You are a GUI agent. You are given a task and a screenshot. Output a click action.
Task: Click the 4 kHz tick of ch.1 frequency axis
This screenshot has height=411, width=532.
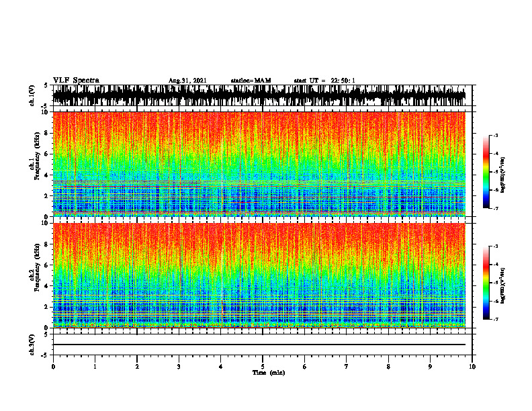pos(47,175)
